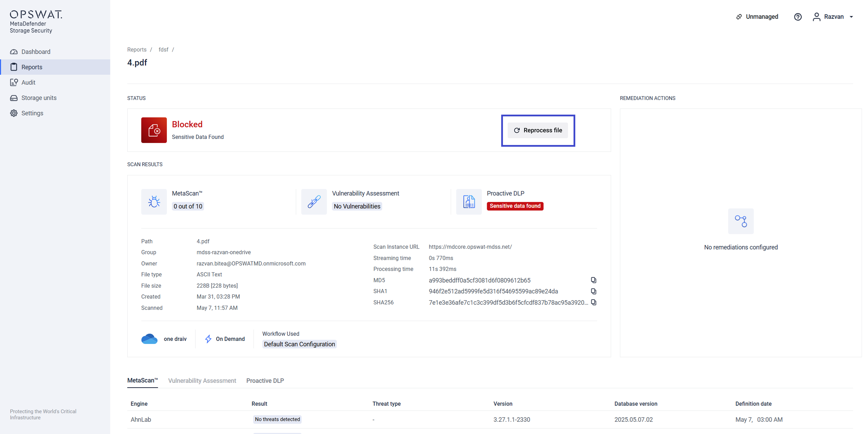Open the mdcore.opswat-mdss.net scan URL

(470, 247)
